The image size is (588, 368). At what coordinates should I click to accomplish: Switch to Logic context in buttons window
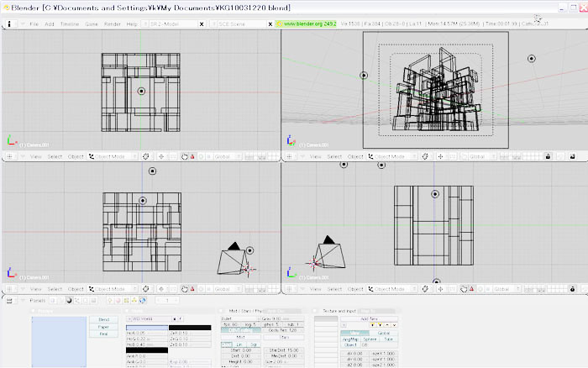pos(52,301)
